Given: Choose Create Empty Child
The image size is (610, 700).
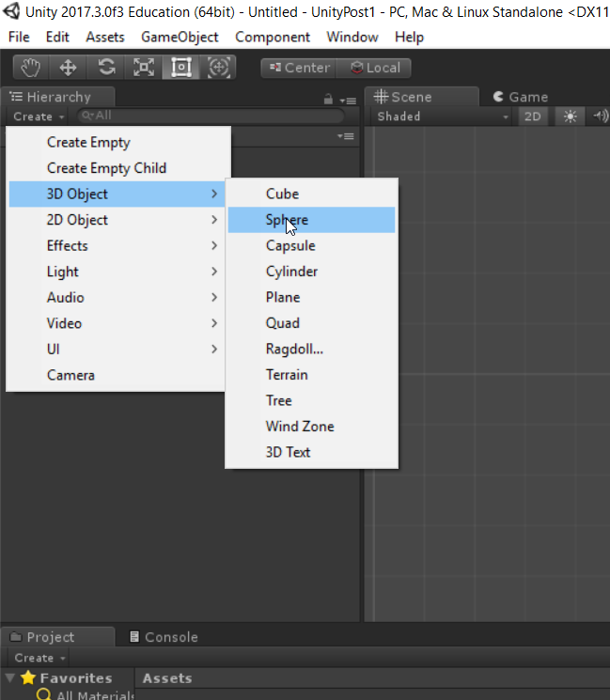Looking at the screenshot, I should click(x=118, y=168).
